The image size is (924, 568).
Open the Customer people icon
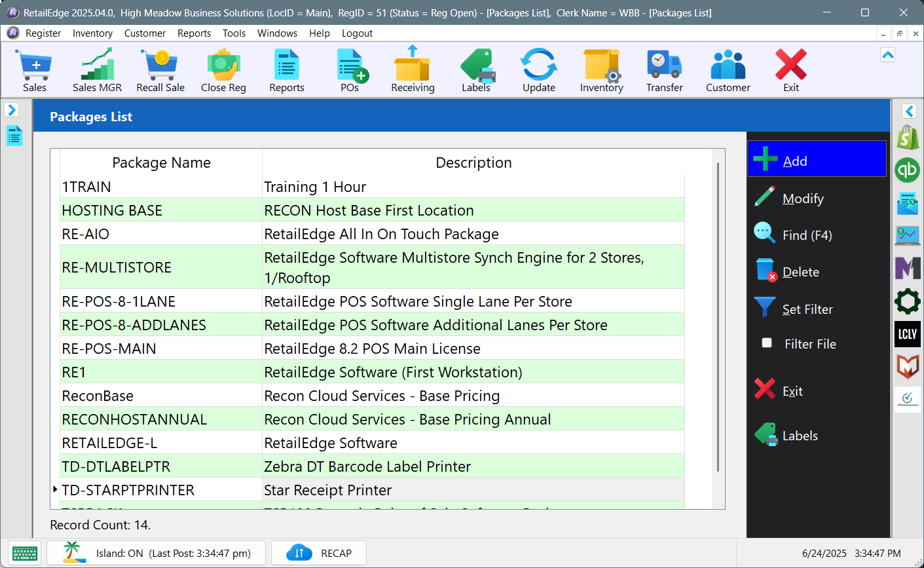click(x=728, y=70)
